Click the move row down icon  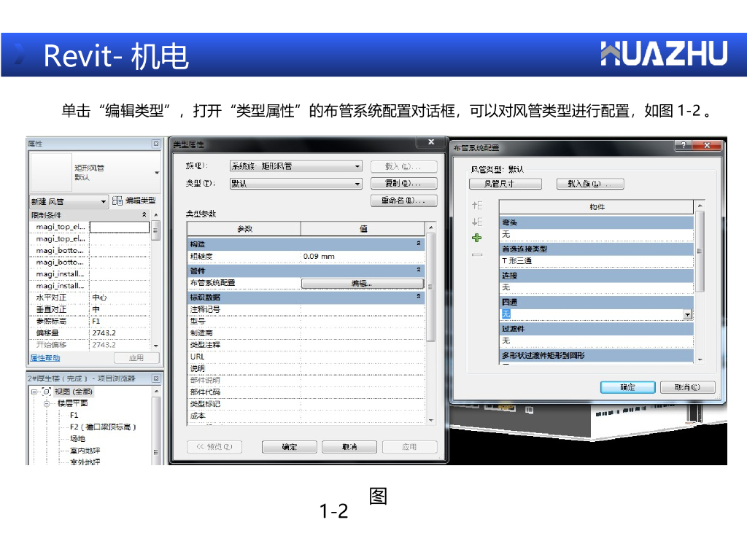(x=477, y=222)
